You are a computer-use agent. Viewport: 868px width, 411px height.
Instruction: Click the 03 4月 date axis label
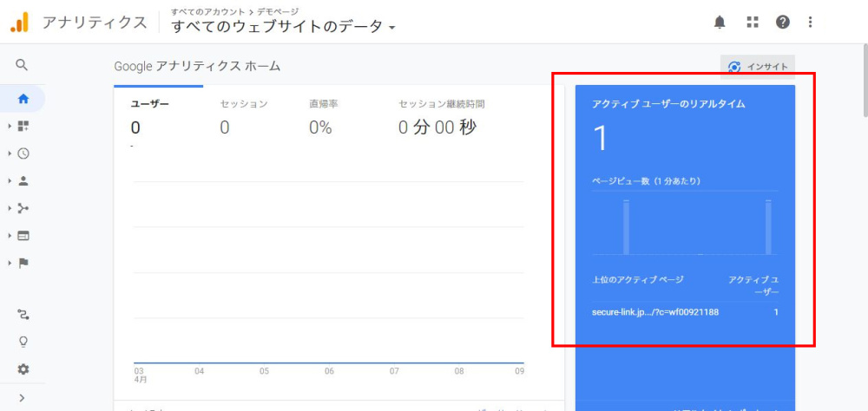coord(140,375)
